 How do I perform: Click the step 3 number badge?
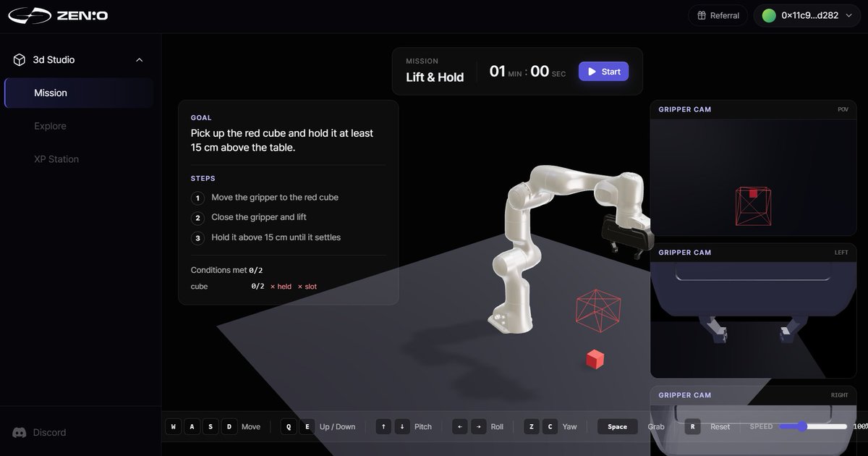(197, 238)
